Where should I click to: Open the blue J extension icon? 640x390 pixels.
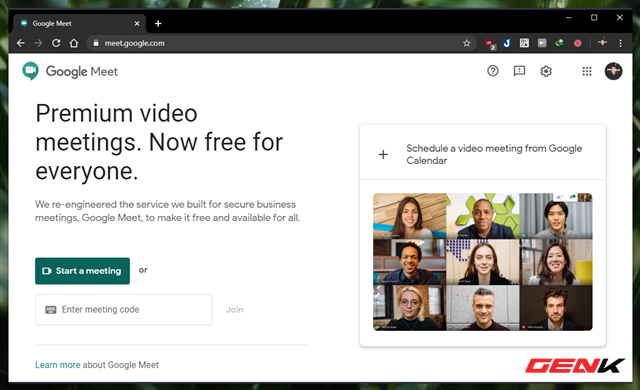[x=507, y=43]
